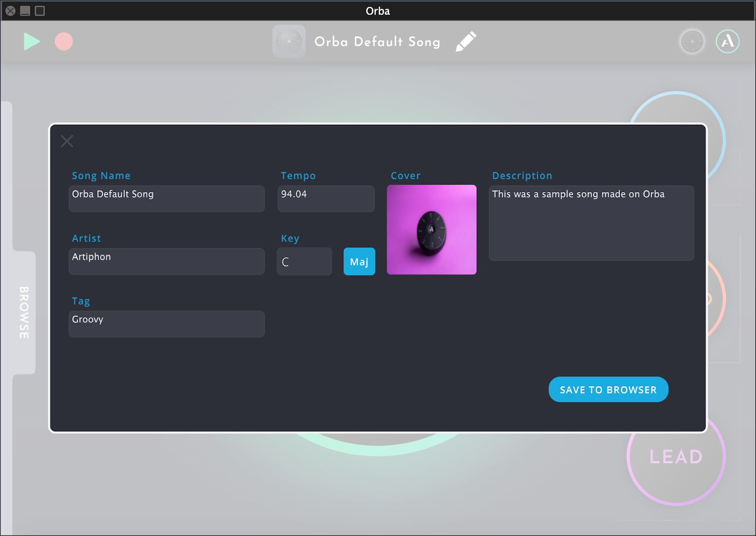Click the Description text area
Screen dimensions: 756x536
pyautogui.click(x=592, y=223)
